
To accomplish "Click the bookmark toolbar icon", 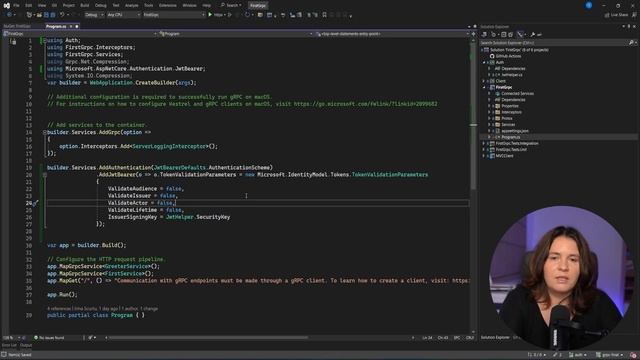I will coord(324,15).
